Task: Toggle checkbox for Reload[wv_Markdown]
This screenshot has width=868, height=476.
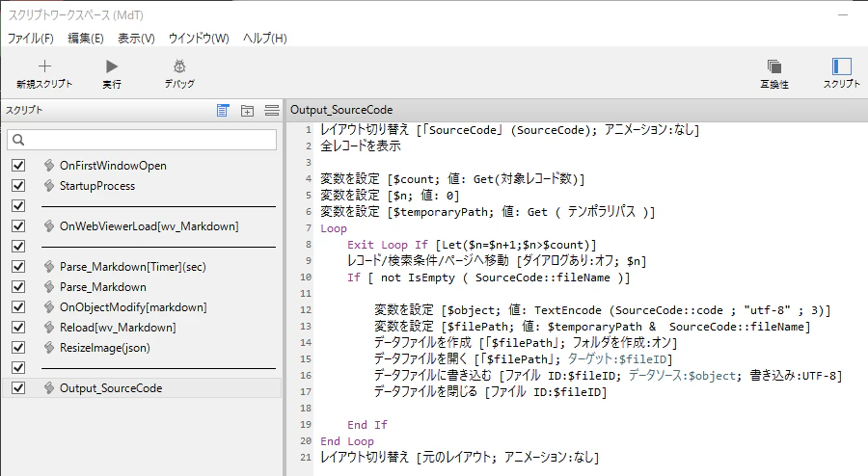Action: click(x=18, y=328)
